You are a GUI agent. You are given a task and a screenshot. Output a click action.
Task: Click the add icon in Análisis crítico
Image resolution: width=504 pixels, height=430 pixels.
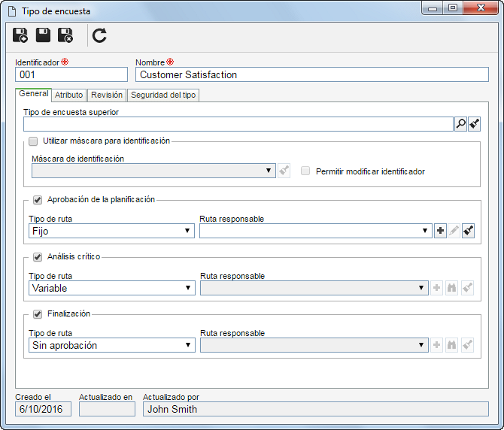click(x=436, y=288)
